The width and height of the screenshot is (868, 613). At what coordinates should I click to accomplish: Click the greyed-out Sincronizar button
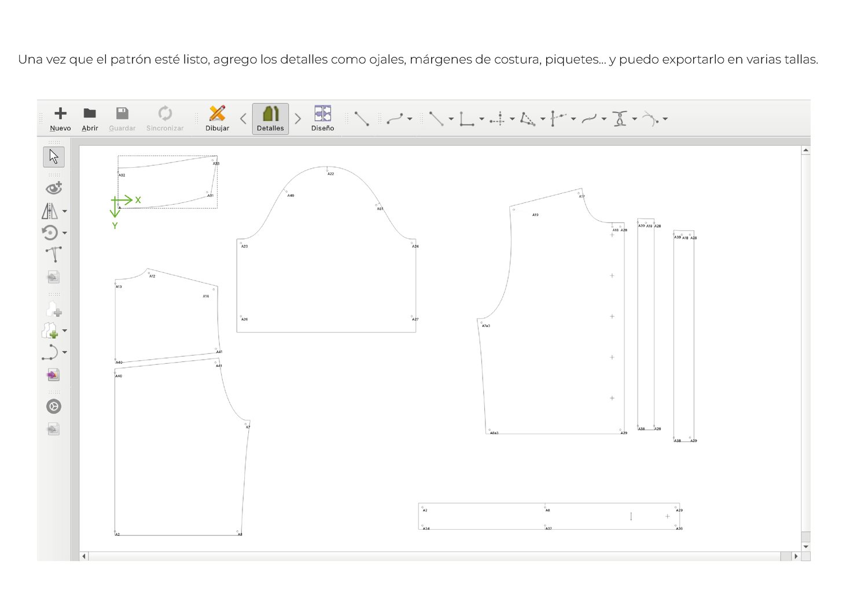coord(165,119)
